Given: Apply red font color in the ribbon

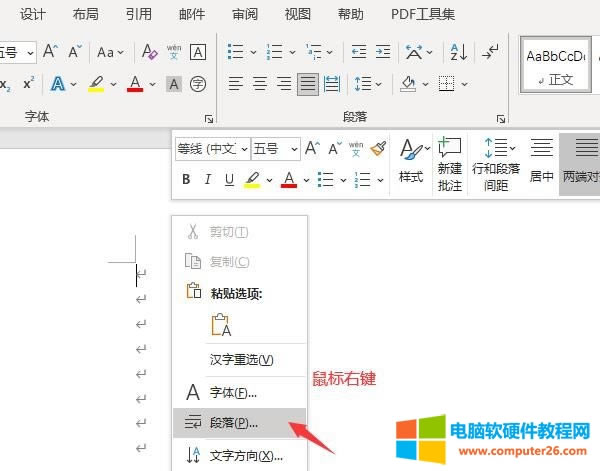Looking at the screenshot, I should [x=135, y=84].
